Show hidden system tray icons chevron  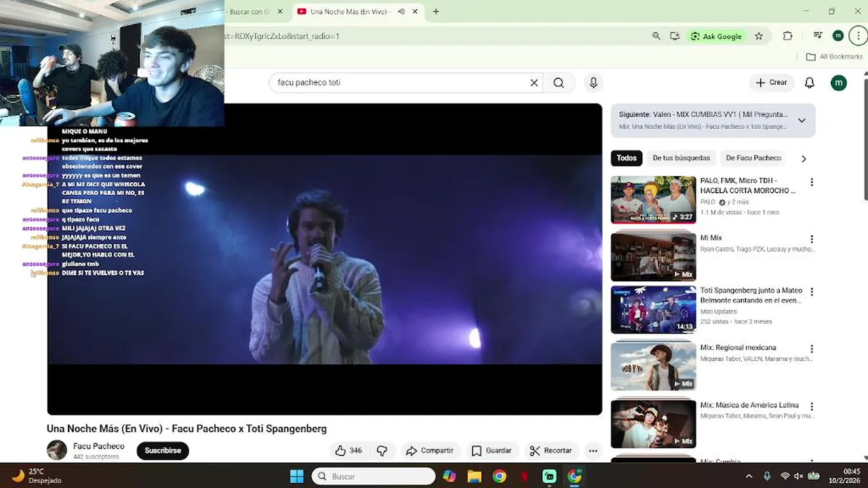pos(749,476)
